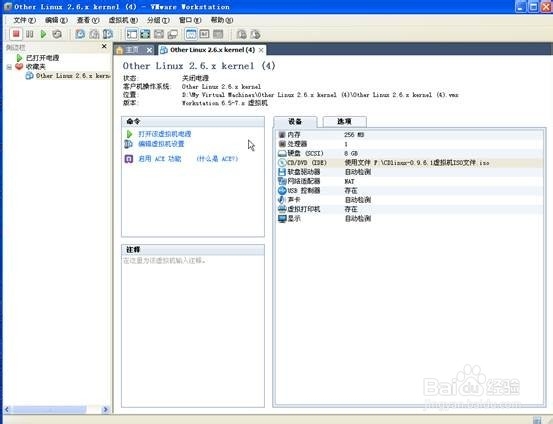Click the sidebar scrollbar right arrow

tap(105, 410)
